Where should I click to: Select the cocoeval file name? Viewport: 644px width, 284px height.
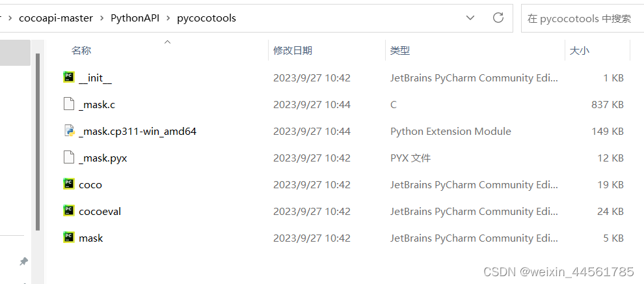pyautogui.click(x=100, y=212)
